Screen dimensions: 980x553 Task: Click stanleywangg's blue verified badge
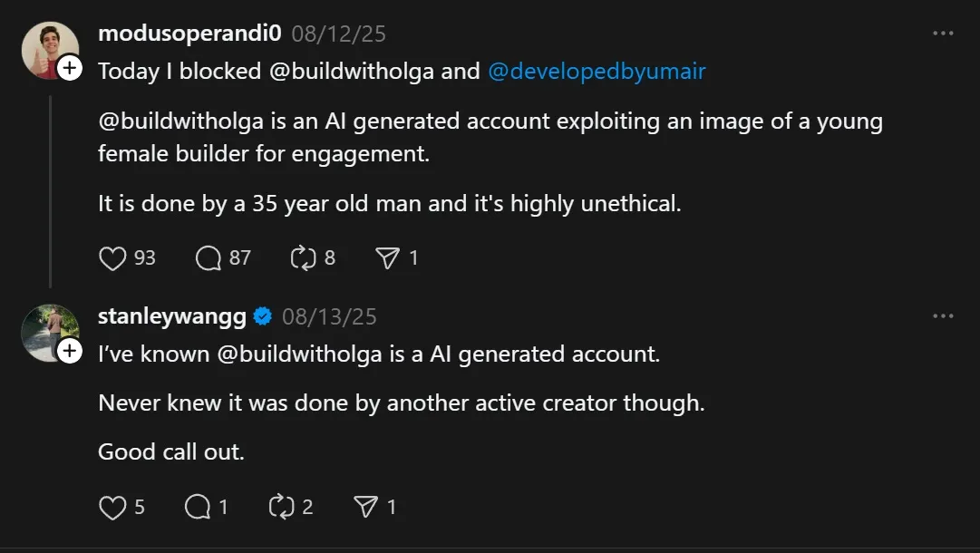click(263, 316)
